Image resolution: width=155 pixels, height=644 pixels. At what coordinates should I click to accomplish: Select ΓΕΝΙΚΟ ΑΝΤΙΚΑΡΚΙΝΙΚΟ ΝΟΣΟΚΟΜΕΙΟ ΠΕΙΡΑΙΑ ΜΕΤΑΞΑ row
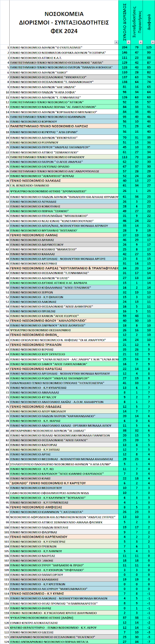pos(77,642)
